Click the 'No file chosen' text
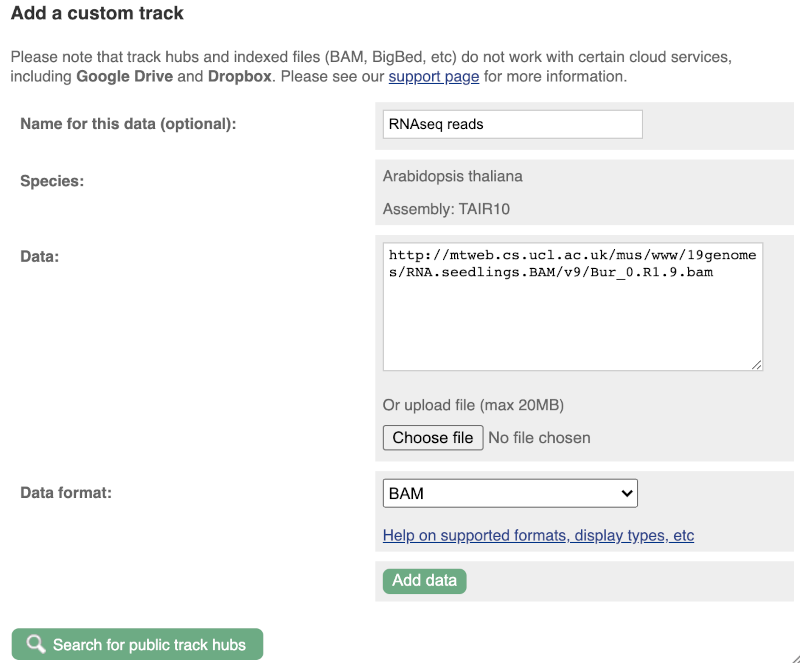This screenshot has width=800, height=663. [x=539, y=438]
